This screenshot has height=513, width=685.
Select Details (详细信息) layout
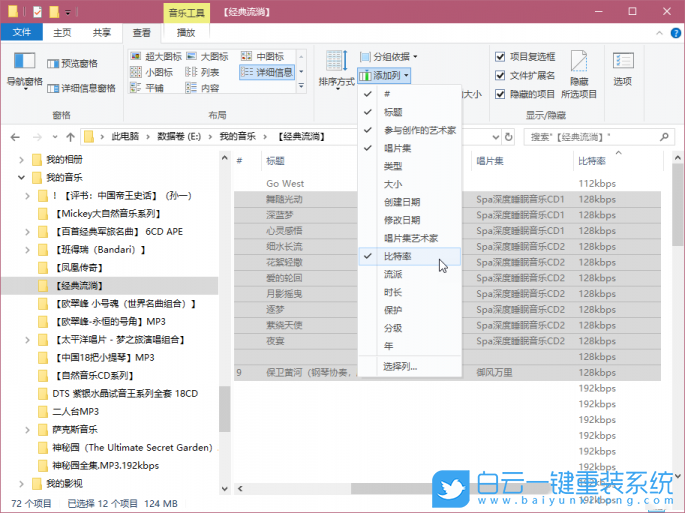click(267, 72)
